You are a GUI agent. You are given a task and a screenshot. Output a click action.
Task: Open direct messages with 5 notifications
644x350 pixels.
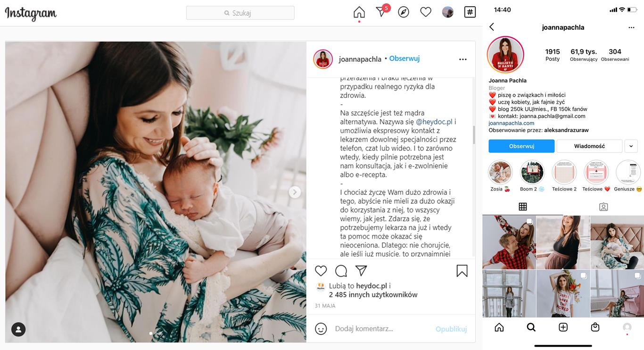pyautogui.click(x=382, y=11)
